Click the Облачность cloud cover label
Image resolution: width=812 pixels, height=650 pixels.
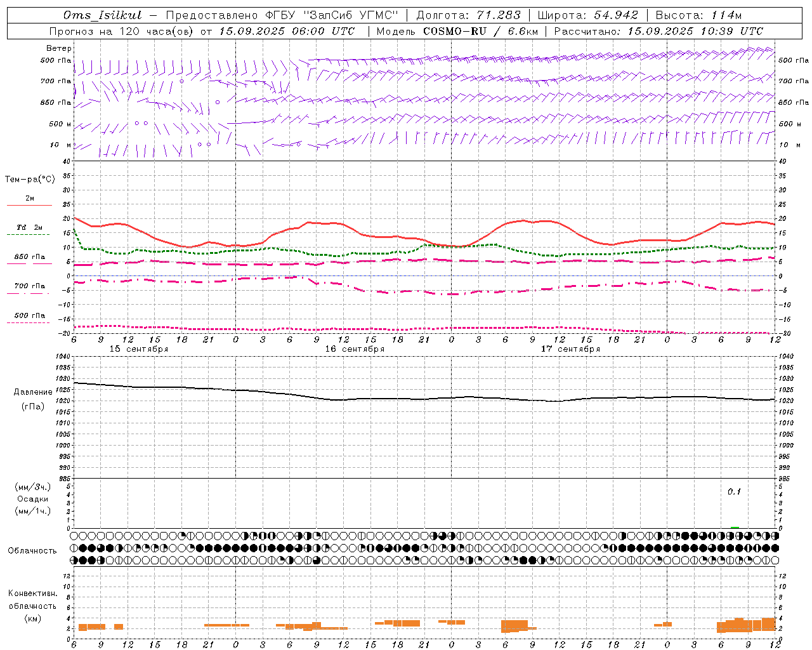32,550
